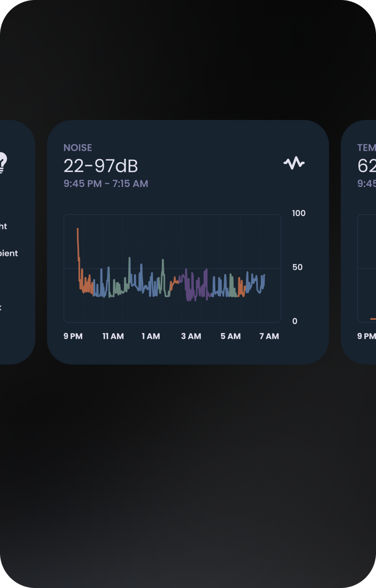Click the 3 AM axis label
This screenshot has width=376, height=588.
pos(191,336)
